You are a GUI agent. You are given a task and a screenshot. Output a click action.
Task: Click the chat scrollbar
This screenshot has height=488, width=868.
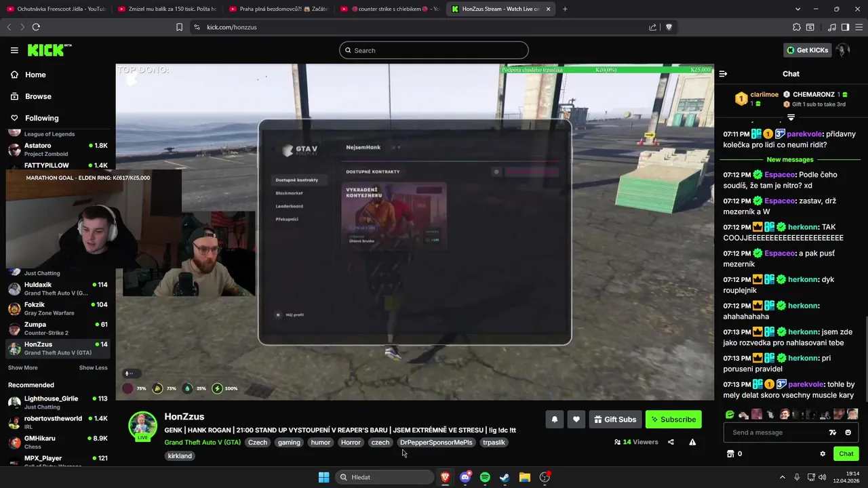(865, 359)
